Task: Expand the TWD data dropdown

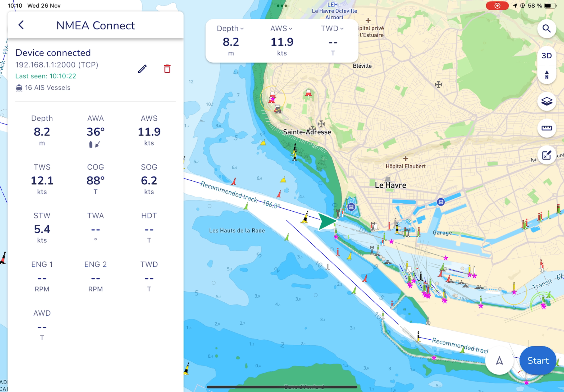Action: pyautogui.click(x=332, y=28)
